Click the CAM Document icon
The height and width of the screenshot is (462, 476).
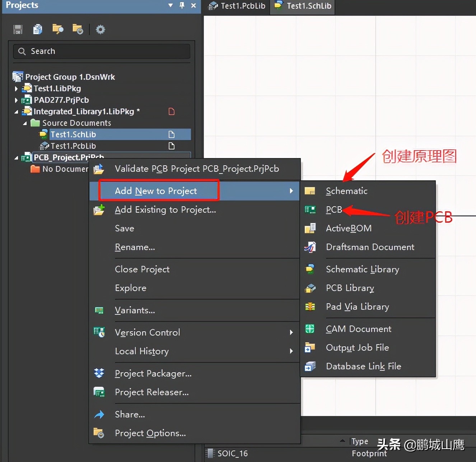pyautogui.click(x=310, y=329)
